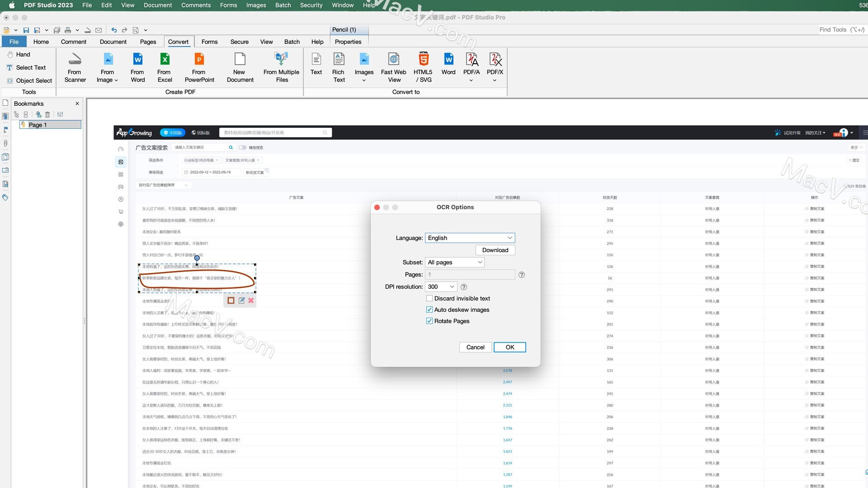Screen dimensions: 868x488
Task: Open the Save As dropdown arrow
Action: tap(47, 30)
